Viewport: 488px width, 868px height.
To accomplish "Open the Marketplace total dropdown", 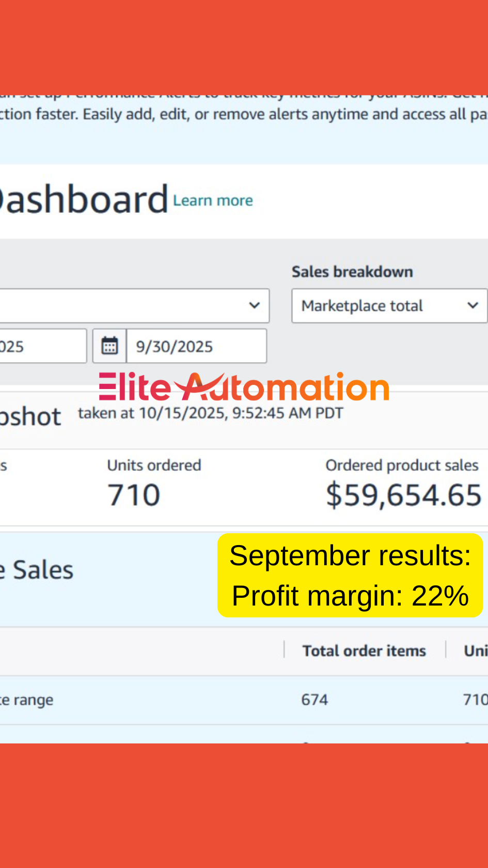I will click(x=389, y=306).
